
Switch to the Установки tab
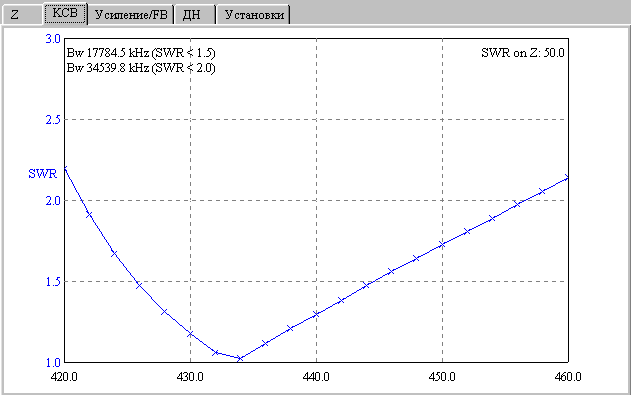tap(254, 15)
